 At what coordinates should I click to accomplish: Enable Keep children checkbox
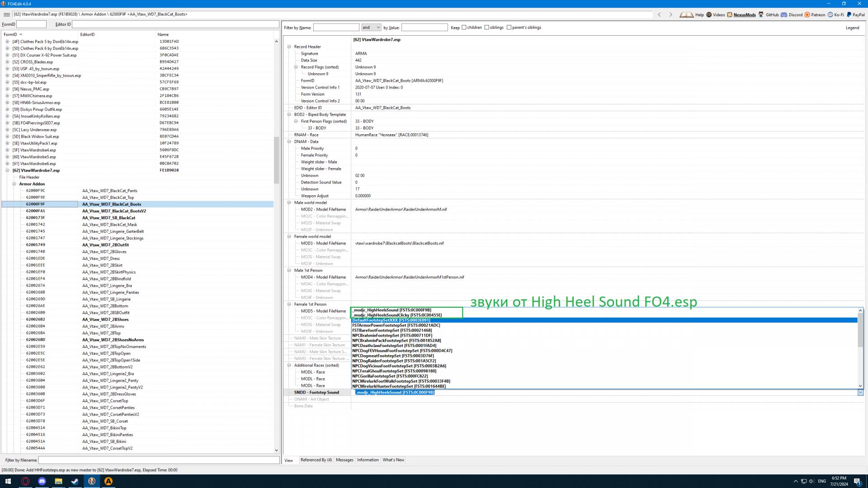pos(464,28)
